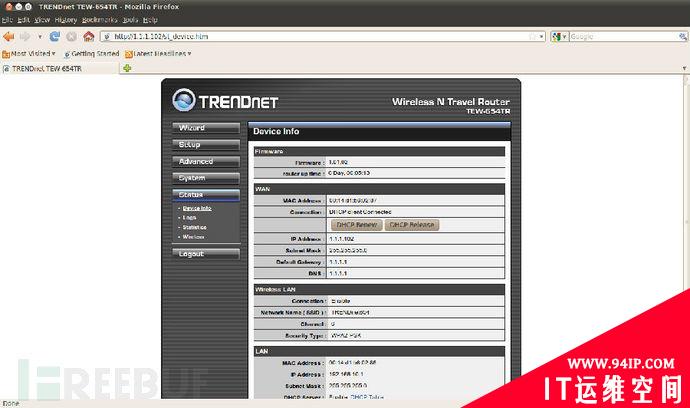The width and height of the screenshot is (690, 408).
Task: Go home via the house icon
Action: 89,37
